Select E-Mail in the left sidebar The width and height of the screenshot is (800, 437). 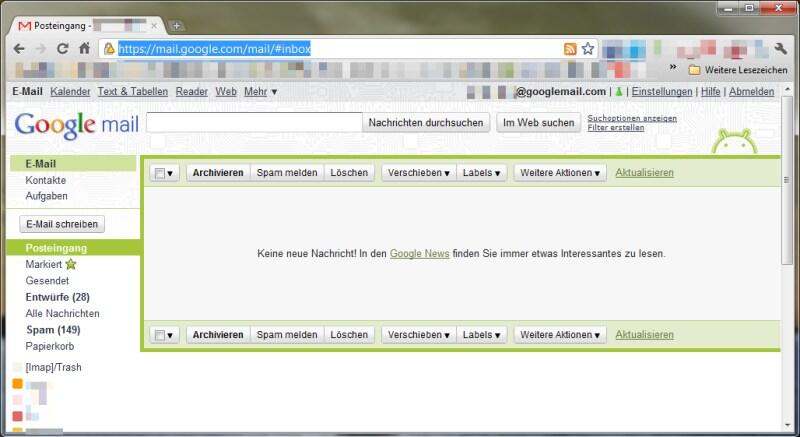point(73,164)
